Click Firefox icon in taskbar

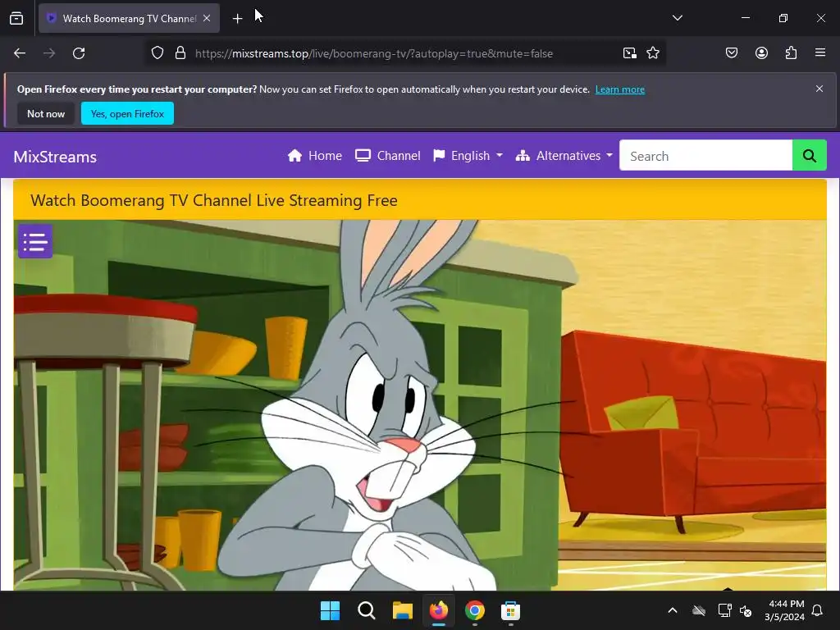439,610
